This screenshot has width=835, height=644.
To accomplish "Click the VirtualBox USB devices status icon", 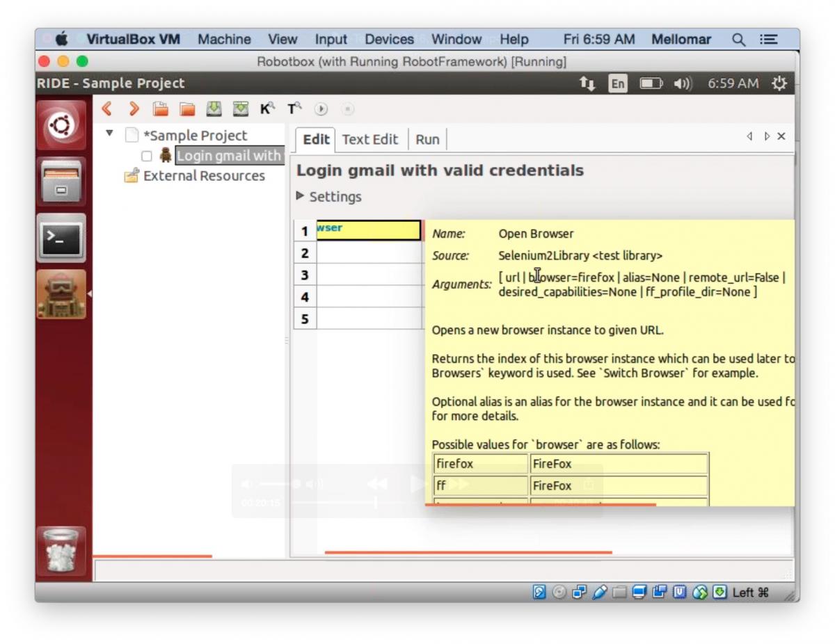I will tap(600, 592).
